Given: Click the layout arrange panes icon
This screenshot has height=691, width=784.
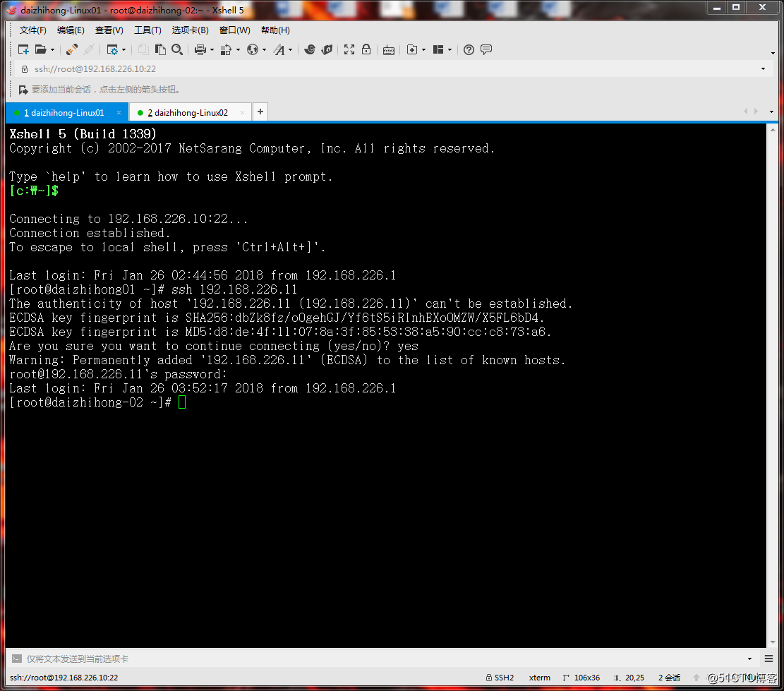Looking at the screenshot, I should pyautogui.click(x=438, y=49).
